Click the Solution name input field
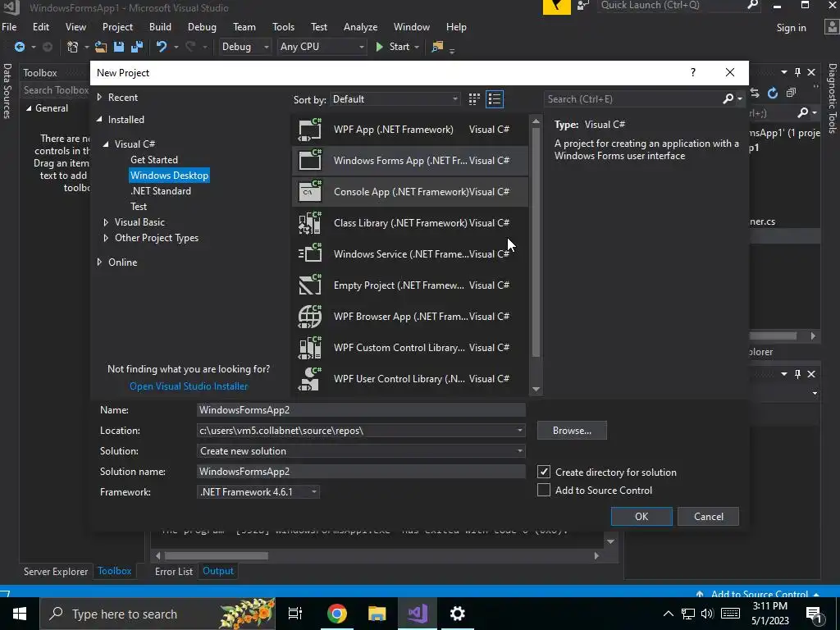 (361, 472)
